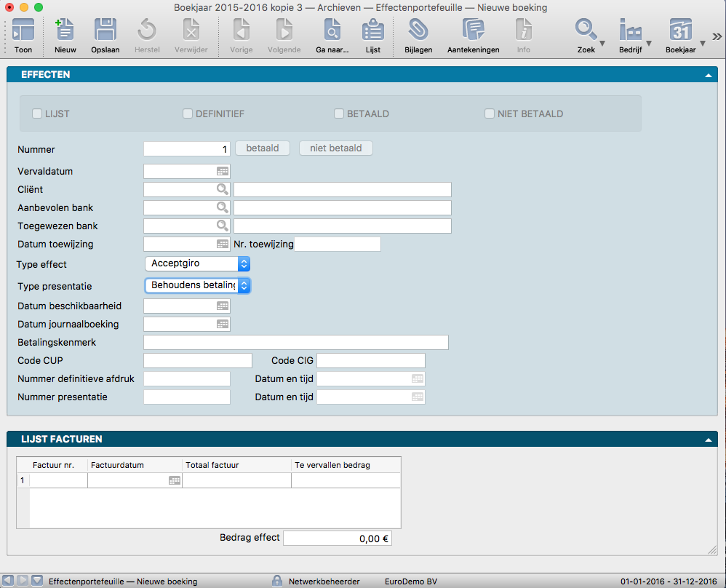Open calendar picker for Datum journaalboeking
This screenshot has width=726, height=588.
click(x=223, y=325)
